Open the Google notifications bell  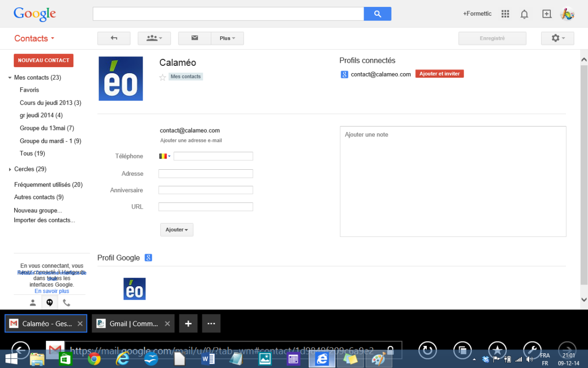tap(524, 14)
